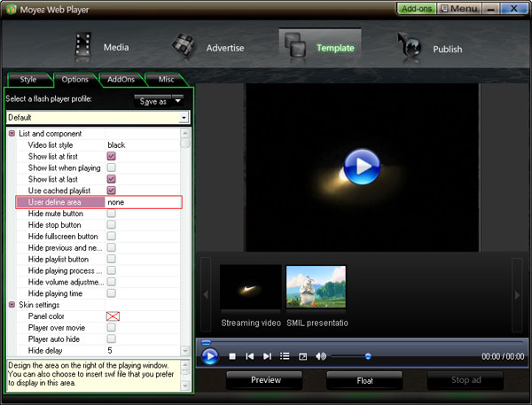This screenshot has height=405, width=532.
Task: Enable the Player over movie checkbox
Action: [112, 327]
